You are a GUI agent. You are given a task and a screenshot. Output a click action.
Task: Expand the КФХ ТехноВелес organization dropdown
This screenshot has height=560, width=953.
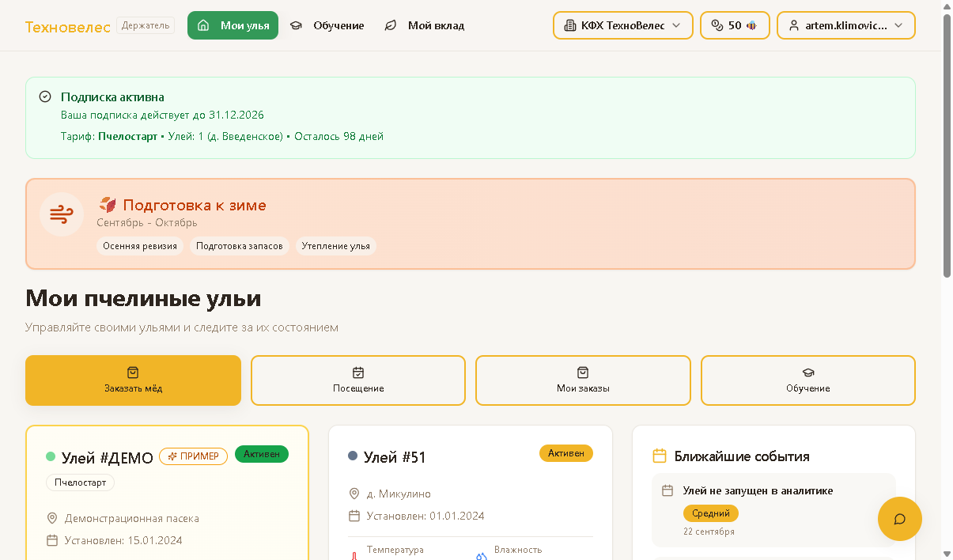pyautogui.click(x=622, y=25)
